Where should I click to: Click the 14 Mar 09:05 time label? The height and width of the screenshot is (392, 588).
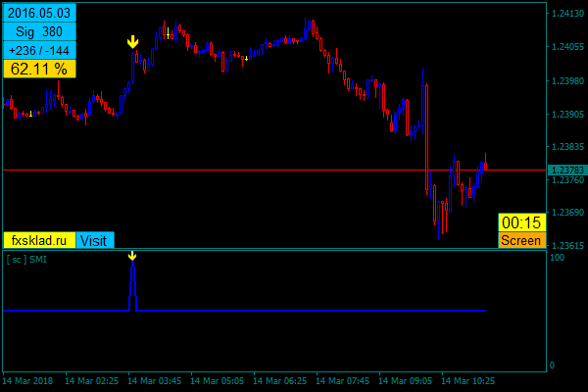pos(406,380)
